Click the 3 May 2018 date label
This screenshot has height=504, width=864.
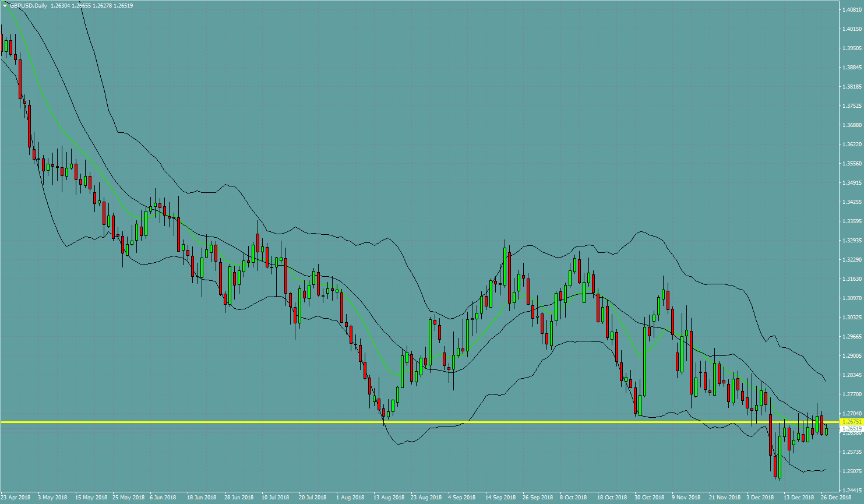click(53, 498)
